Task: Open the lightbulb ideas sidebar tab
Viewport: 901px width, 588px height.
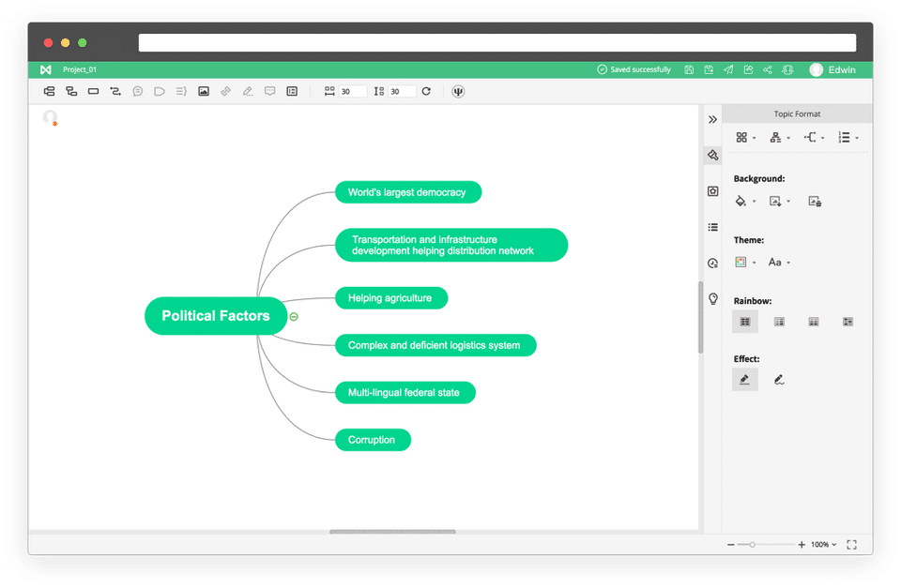Action: point(713,298)
